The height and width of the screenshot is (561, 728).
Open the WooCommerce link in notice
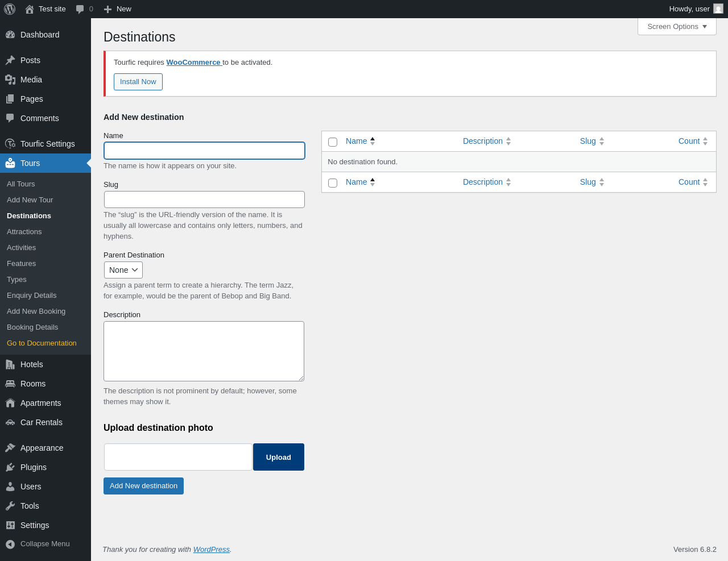click(x=193, y=63)
